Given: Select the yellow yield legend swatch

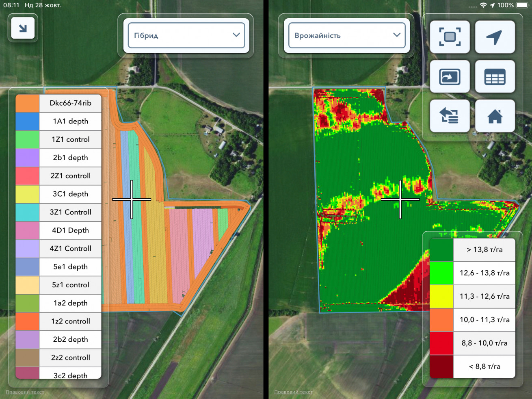Looking at the screenshot, I should (x=441, y=296).
